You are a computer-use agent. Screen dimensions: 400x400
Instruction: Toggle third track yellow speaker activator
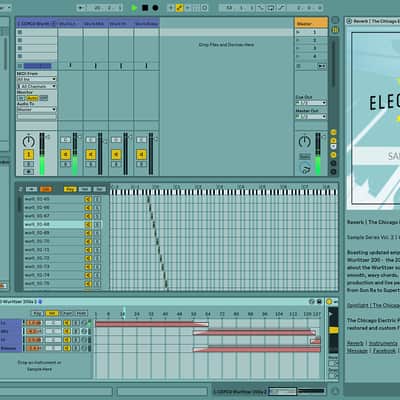point(91,155)
